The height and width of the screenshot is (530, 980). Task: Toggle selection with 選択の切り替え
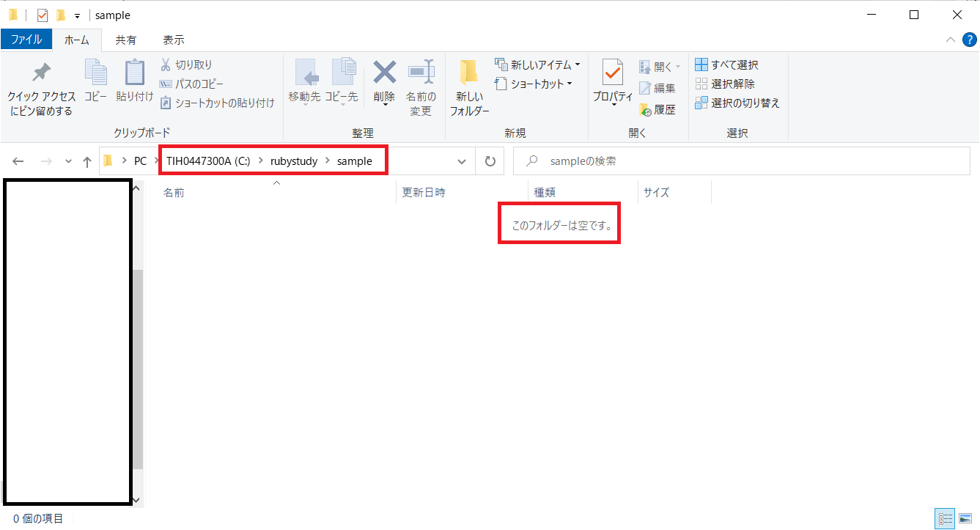(737, 103)
